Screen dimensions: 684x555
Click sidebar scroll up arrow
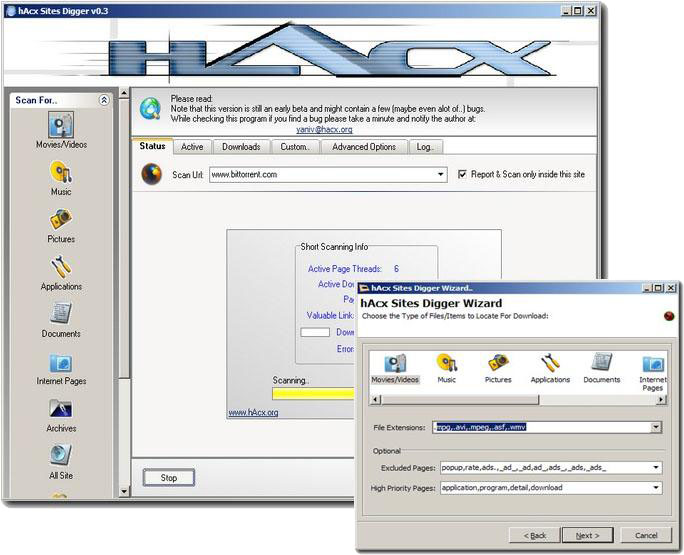(124, 92)
